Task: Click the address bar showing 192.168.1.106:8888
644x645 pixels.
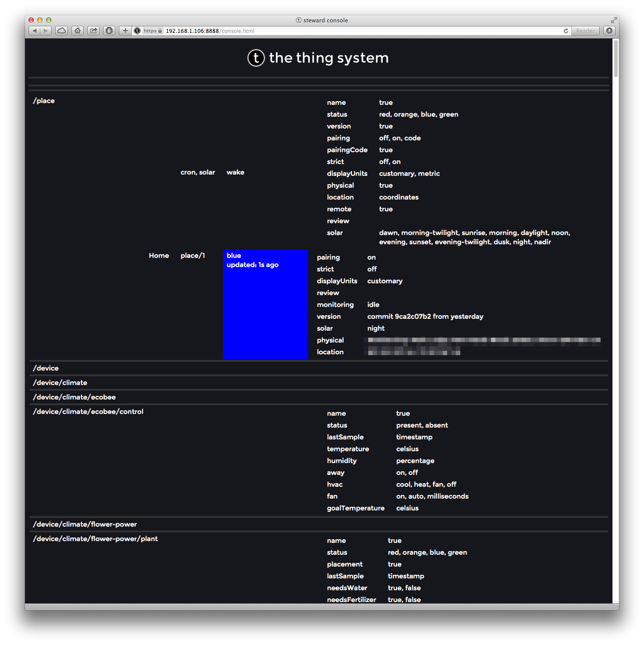Action: coord(351,31)
